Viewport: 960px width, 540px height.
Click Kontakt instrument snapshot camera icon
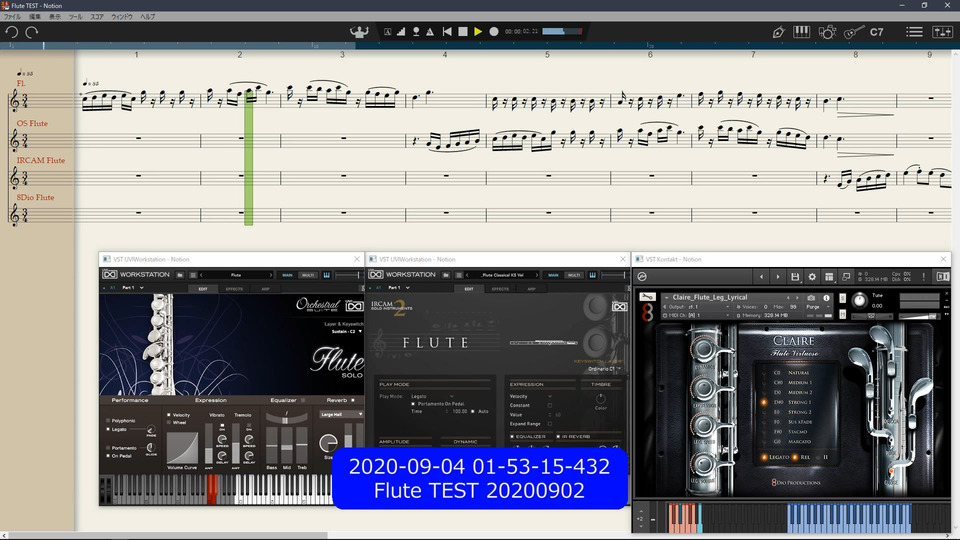point(811,298)
